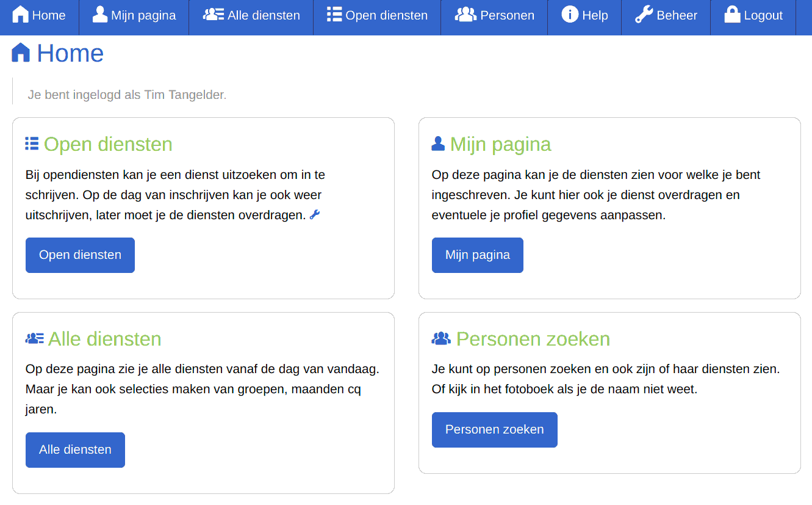812x505 pixels.
Task: Click the wrench icon next to Beheer
Action: (x=645, y=15)
